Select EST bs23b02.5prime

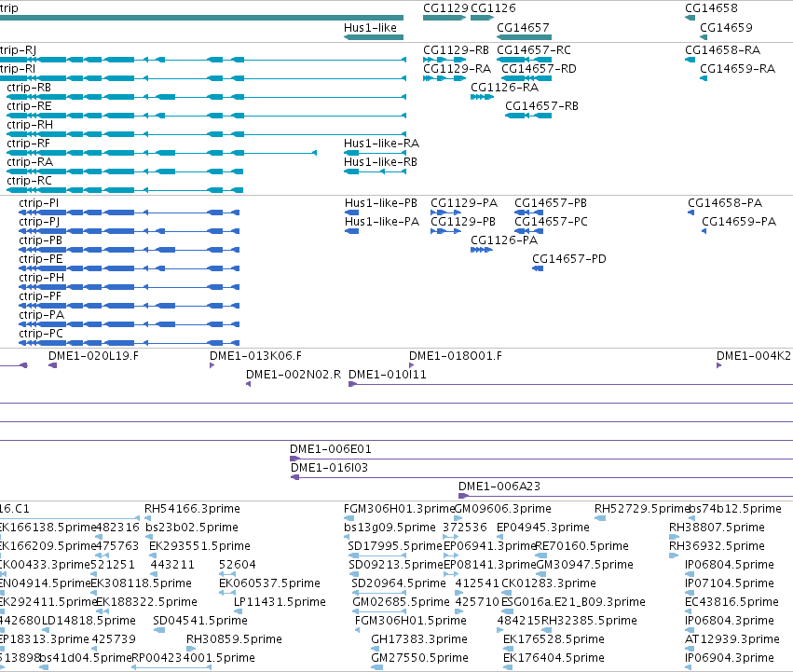coord(192,528)
